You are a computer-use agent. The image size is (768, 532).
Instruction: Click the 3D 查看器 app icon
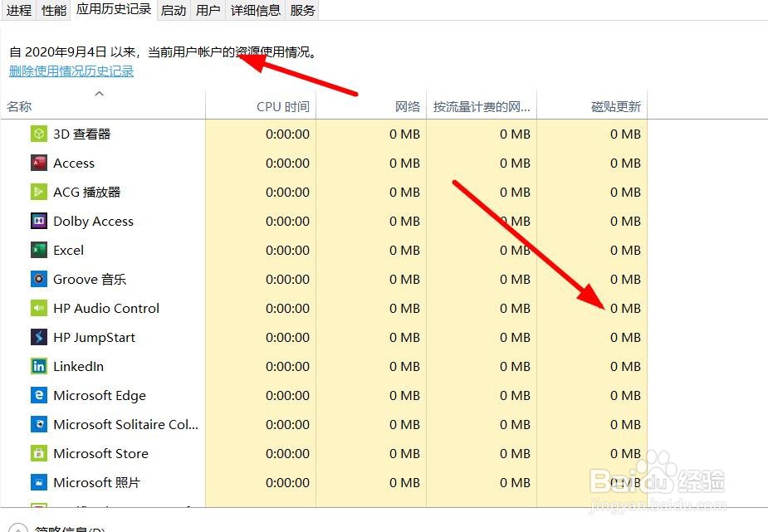tap(39, 134)
